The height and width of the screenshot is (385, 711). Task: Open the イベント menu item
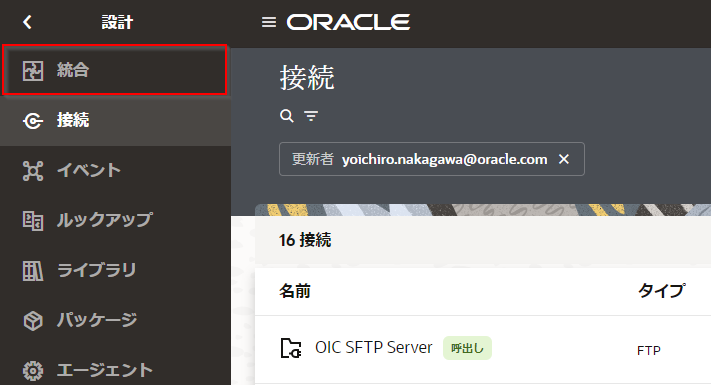115,171
